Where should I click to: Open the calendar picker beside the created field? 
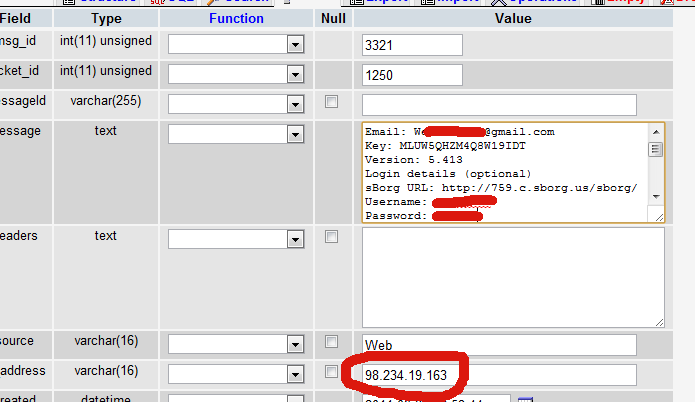coord(524,399)
